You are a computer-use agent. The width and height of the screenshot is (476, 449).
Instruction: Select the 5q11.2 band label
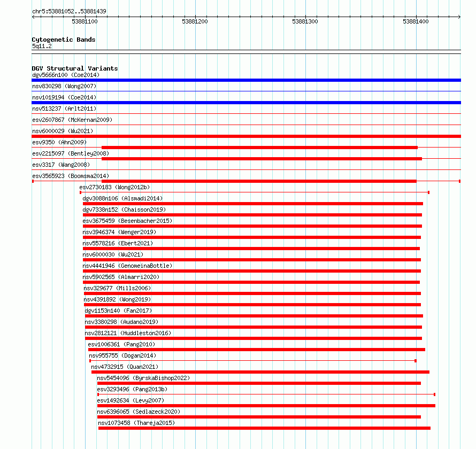[42, 46]
